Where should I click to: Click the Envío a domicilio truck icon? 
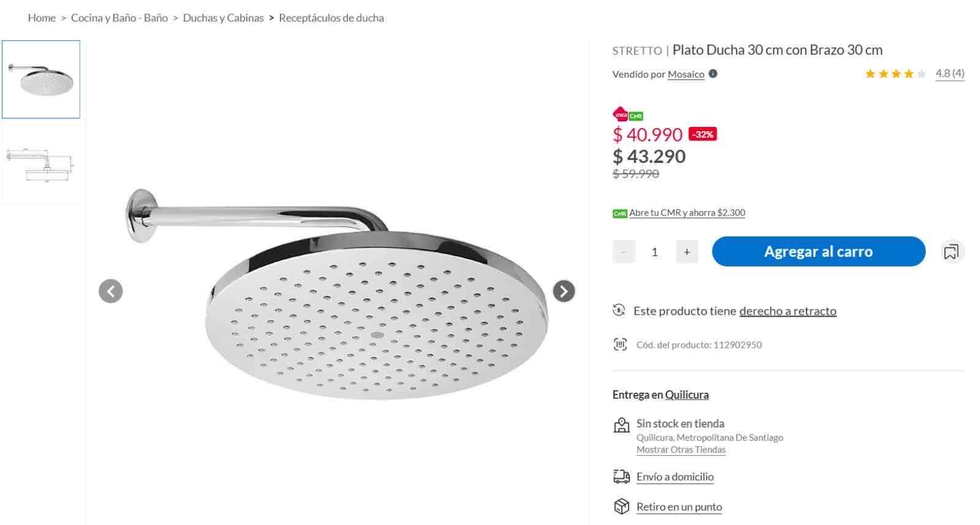click(x=621, y=476)
